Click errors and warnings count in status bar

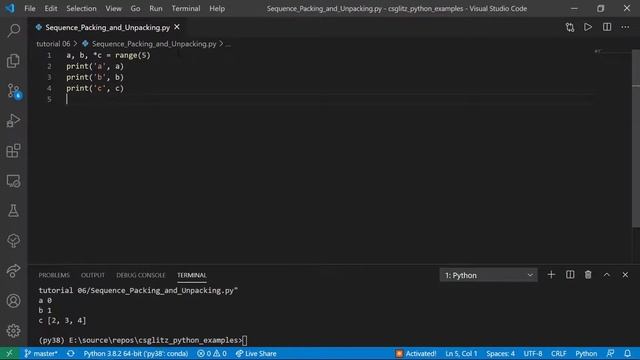coord(212,353)
